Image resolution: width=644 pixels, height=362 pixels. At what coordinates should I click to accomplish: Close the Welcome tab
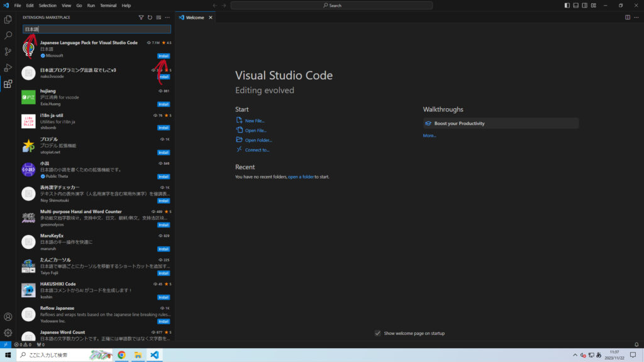point(211,18)
